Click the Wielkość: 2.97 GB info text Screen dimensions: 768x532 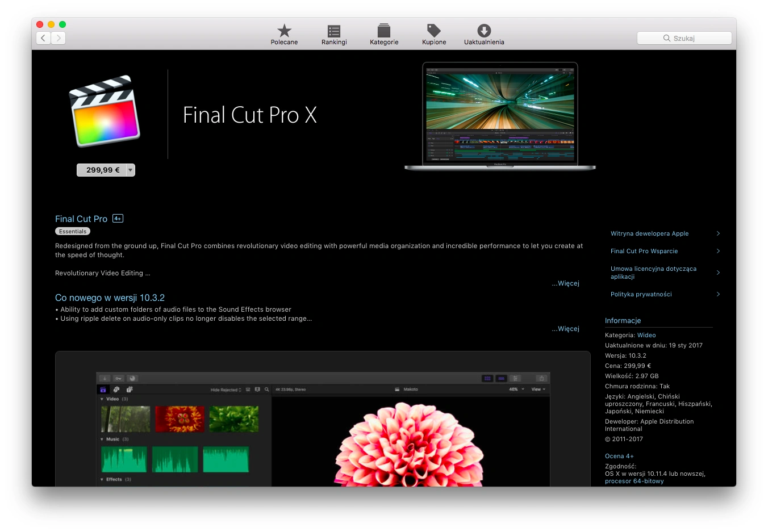pos(632,376)
